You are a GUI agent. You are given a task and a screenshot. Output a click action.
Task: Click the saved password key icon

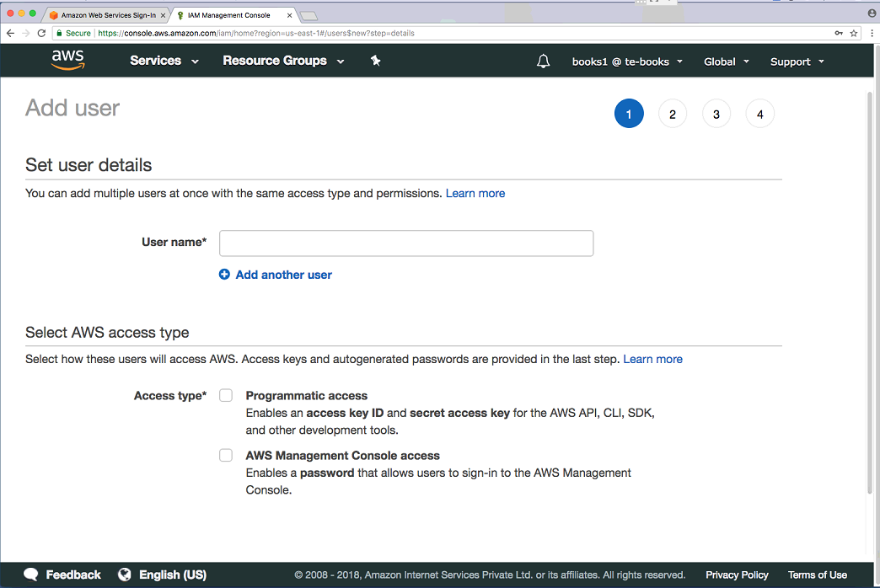(x=839, y=33)
